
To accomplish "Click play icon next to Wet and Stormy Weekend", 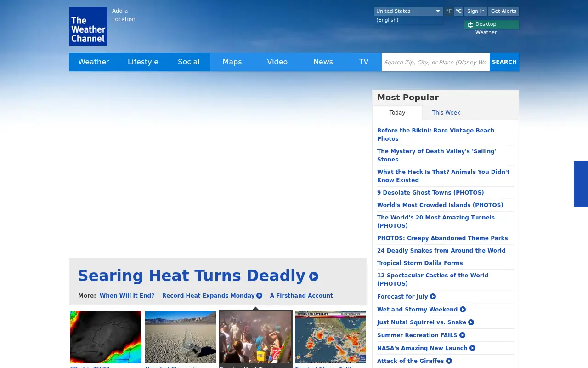I will point(463,310).
